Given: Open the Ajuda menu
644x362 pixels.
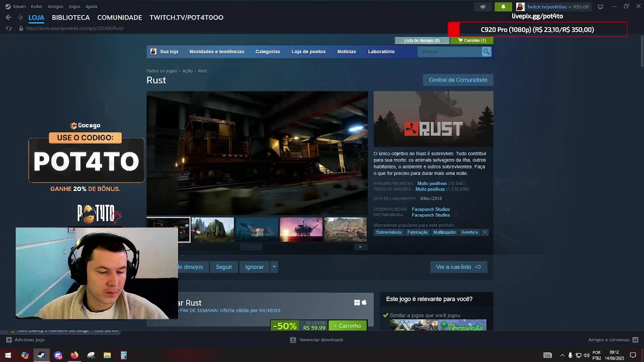Looking at the screenshot, I should [x=92, y=7].
